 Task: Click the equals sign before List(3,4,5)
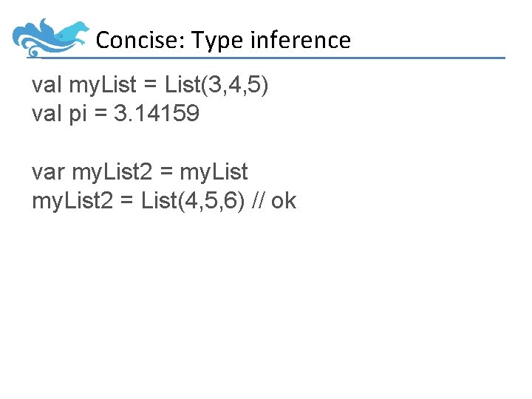pyautogui.click(x=151, y=86)
